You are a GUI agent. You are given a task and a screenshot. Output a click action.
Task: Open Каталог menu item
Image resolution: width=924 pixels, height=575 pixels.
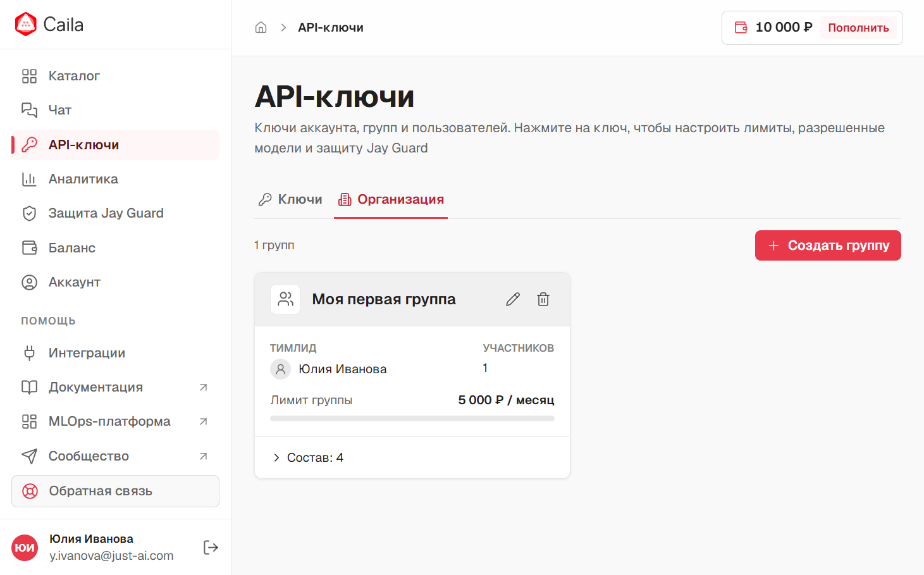(115, 76)
